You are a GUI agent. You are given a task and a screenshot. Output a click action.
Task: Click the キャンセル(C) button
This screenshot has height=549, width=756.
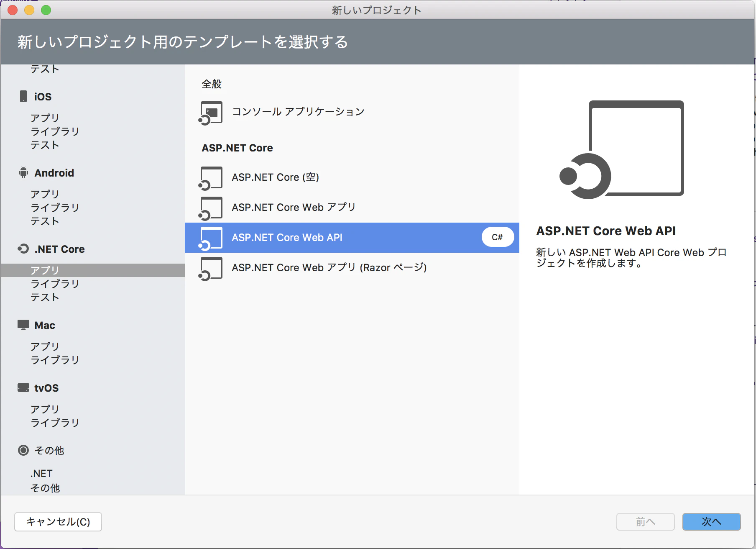tap(58, 522)
